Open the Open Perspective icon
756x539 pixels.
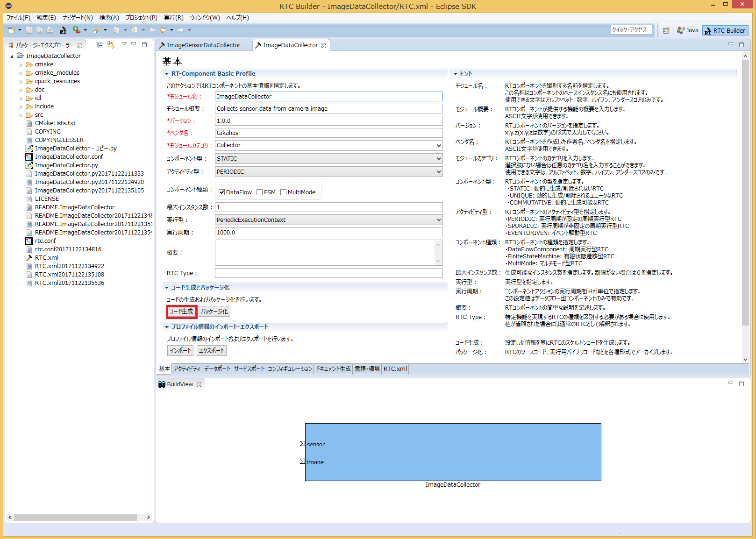click(x=666, y=30)
